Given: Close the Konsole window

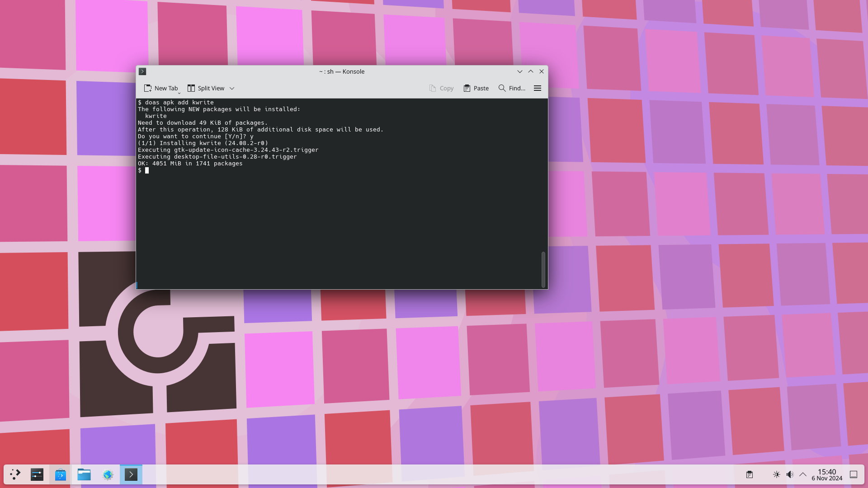Looking at the screenshot, I should pos(542,71).
